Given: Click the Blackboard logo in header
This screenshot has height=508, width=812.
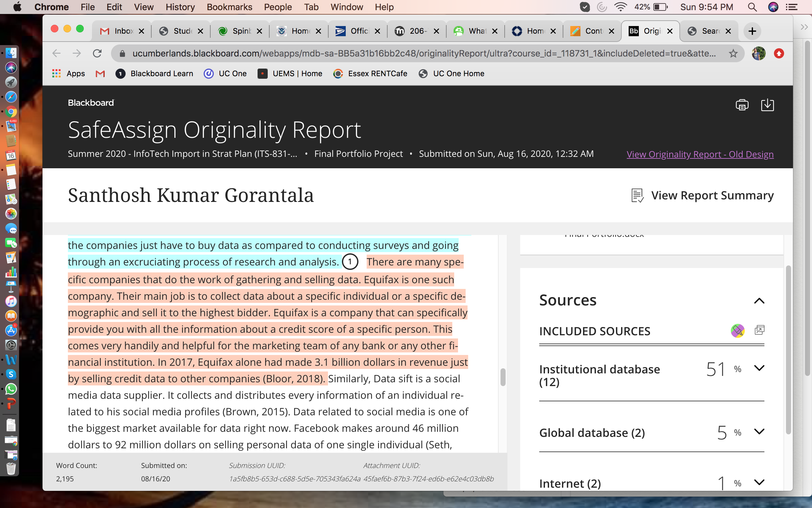Looking at the screenshot, I should point(91,103).
